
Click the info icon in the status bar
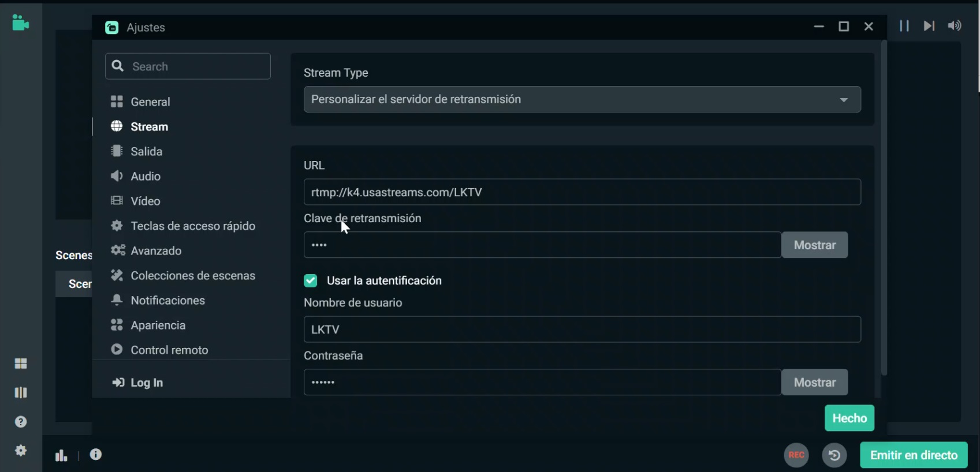coord(96,455)
